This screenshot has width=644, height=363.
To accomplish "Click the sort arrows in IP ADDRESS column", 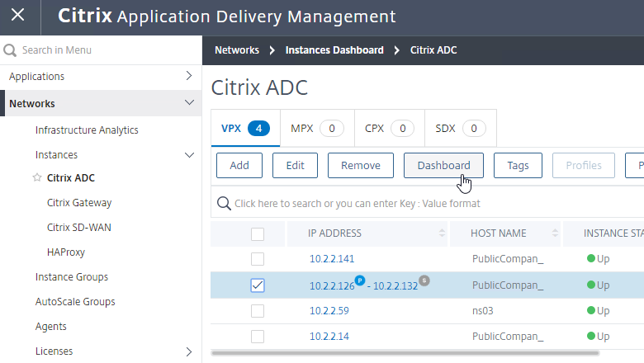I will pyautogui.click(x=442, y=233).
